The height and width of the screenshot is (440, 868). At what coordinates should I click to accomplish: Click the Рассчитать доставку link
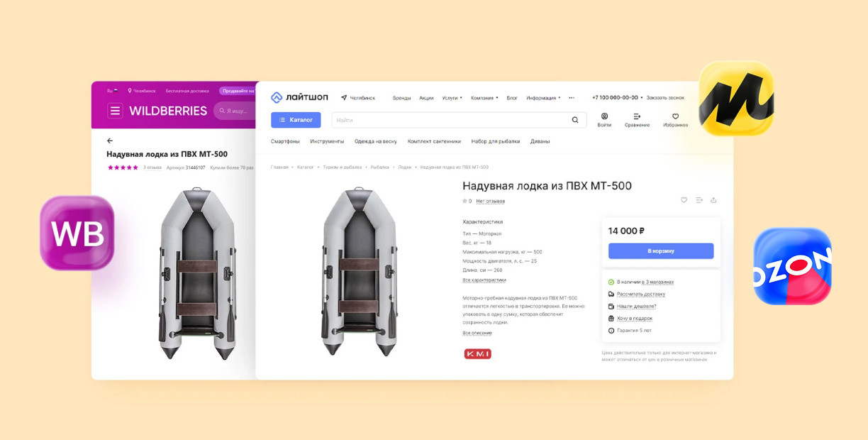tap(641, 294)
